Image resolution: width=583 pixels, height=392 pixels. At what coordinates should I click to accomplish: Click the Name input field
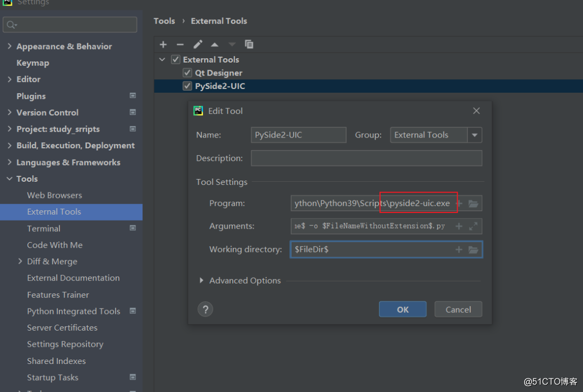point(299,135)
